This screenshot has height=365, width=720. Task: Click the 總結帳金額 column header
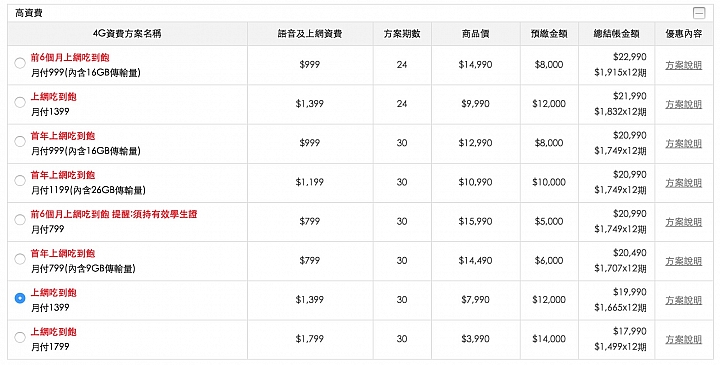click(616, 34)
